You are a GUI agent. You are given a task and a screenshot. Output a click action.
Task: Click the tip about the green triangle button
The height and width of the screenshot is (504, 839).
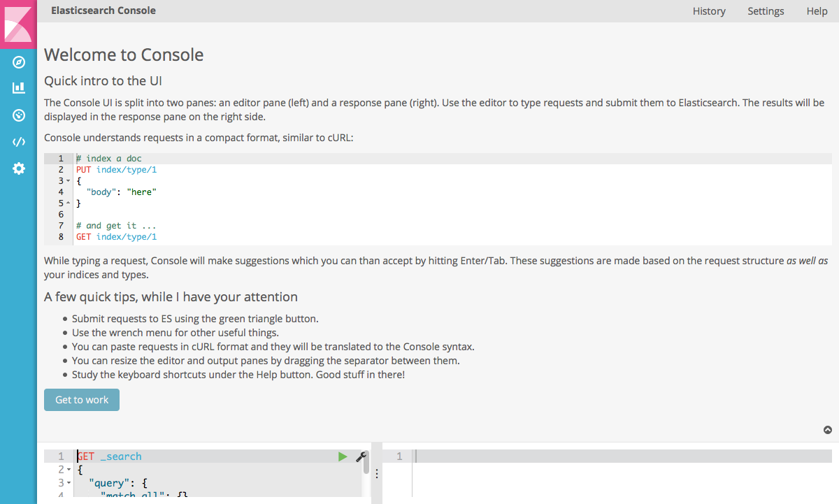click(x=195, y=319)
